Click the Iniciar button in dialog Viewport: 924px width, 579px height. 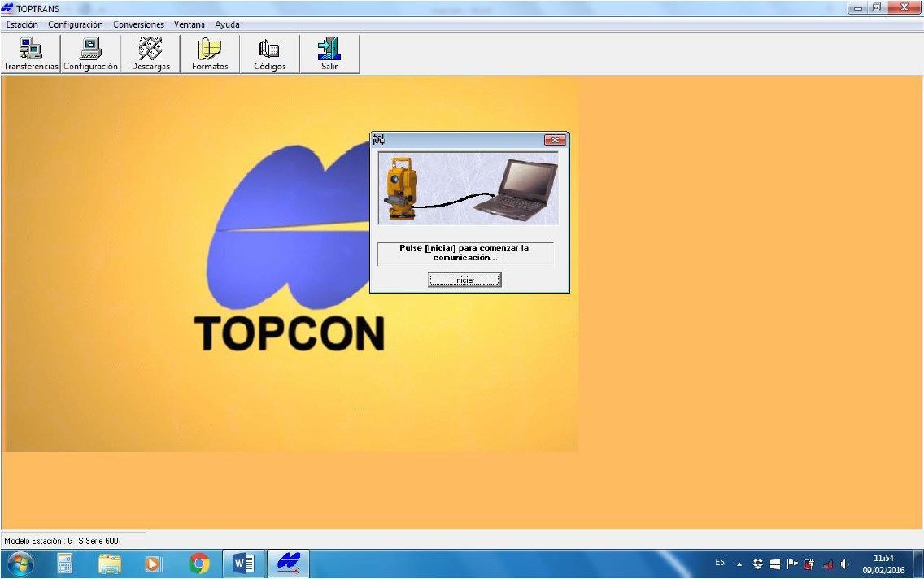[464, 280]
